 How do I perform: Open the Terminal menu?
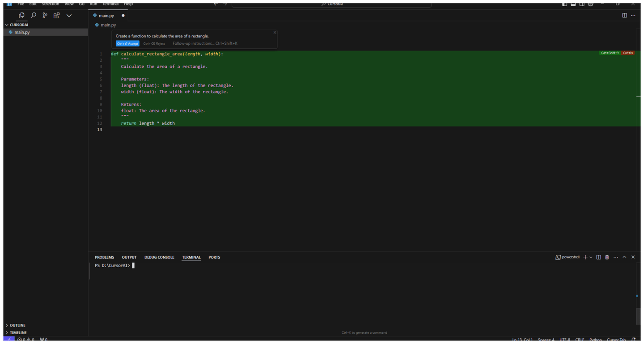point(110,4)
